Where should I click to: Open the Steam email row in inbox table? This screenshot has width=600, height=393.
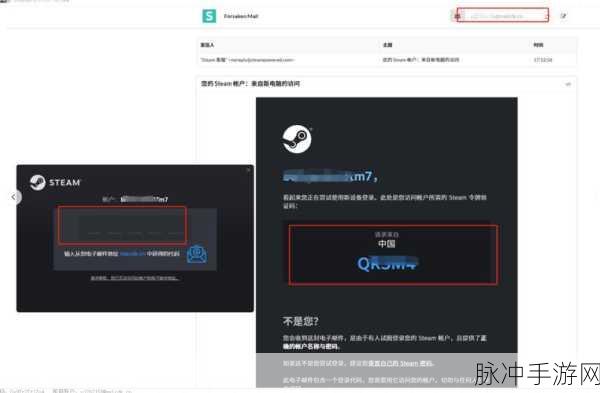(386, 60)
